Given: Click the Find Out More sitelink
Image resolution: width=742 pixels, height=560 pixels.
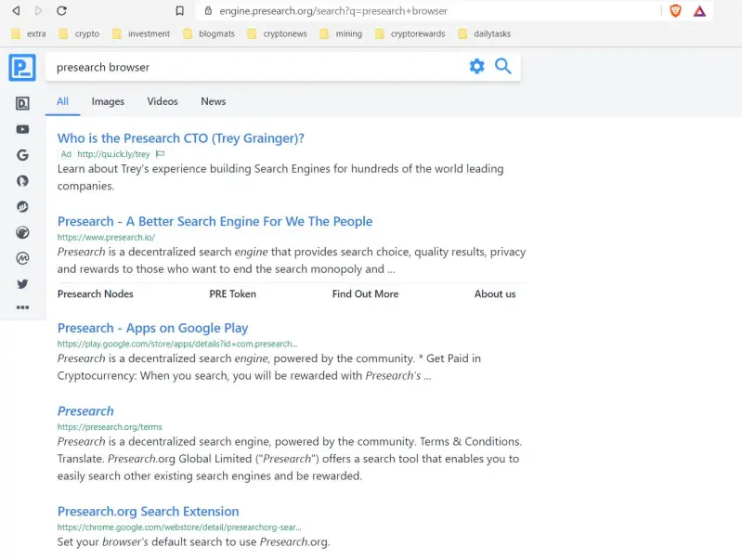Looking at the screenshot, I should click(365, 294).
